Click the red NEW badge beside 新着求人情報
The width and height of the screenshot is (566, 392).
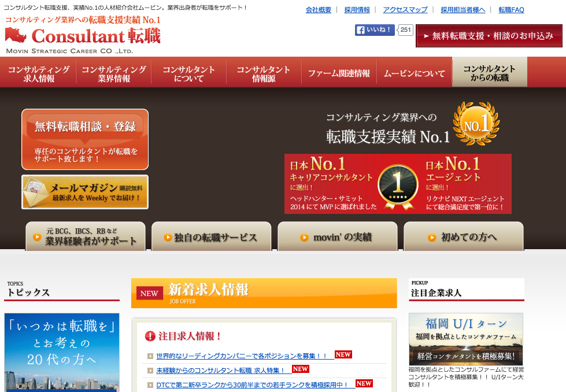click(149, 293)
